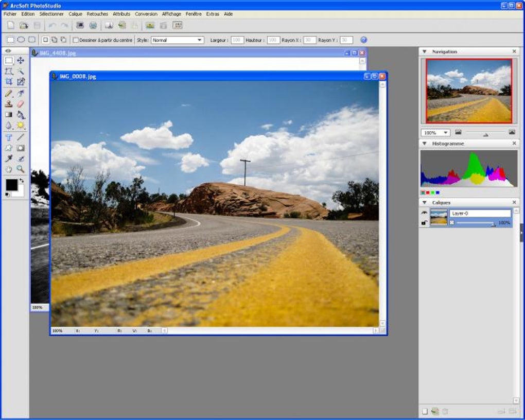
Task: Select the Stamp clone tool
Action: click(9, 104)
